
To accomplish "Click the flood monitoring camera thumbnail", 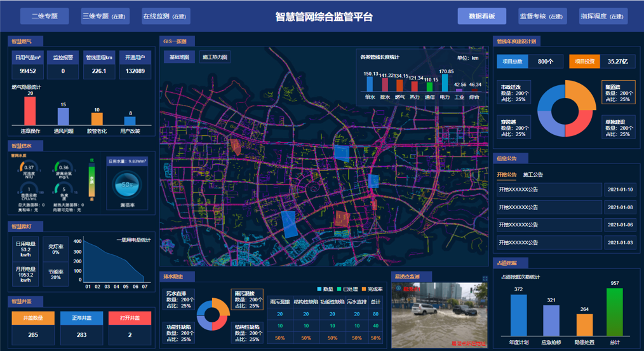I will 438,315.
